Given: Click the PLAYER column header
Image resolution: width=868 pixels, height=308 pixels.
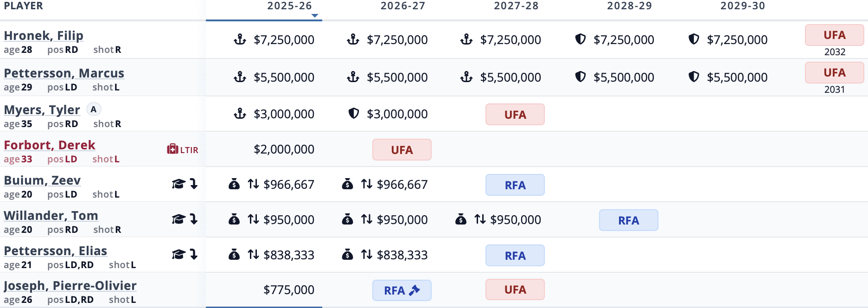Looking at the screenshot, I should (24, 6).
